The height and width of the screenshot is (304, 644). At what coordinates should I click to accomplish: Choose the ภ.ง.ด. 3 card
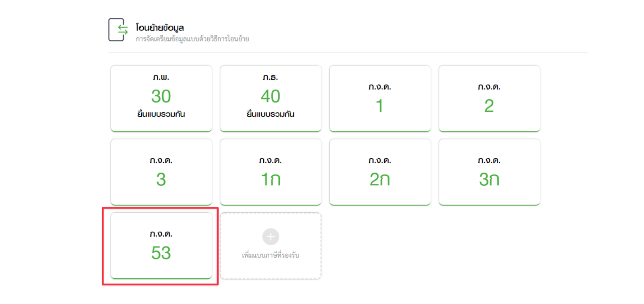[161, 172]
